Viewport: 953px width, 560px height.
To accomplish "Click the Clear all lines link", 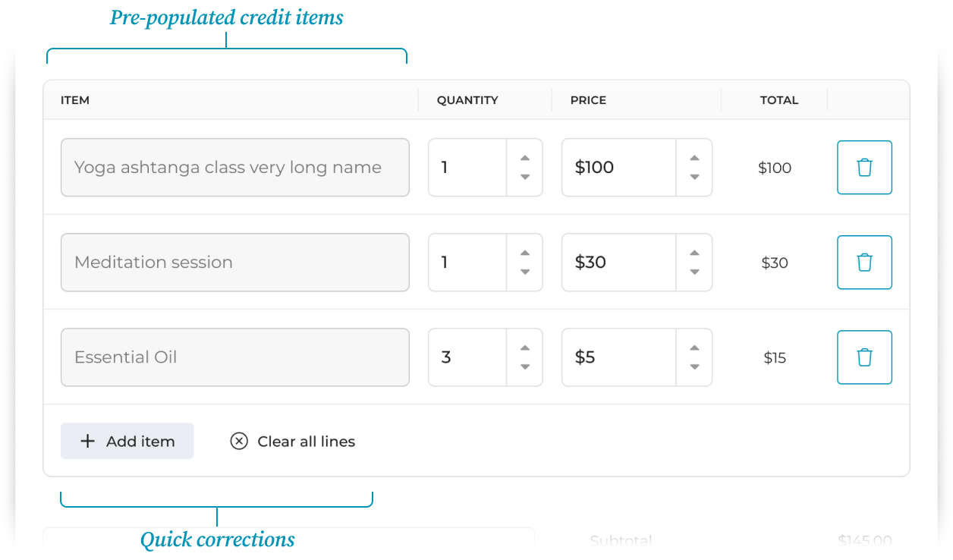I will tap(306, 442).
